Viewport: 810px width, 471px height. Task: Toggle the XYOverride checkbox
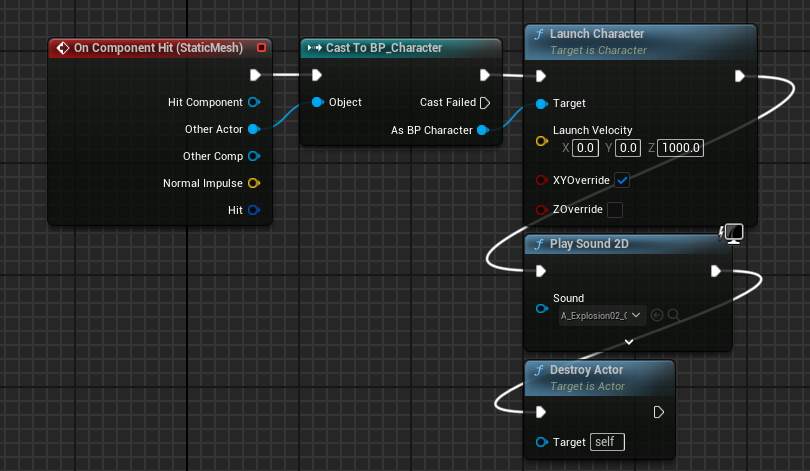(x=622, y=180)
